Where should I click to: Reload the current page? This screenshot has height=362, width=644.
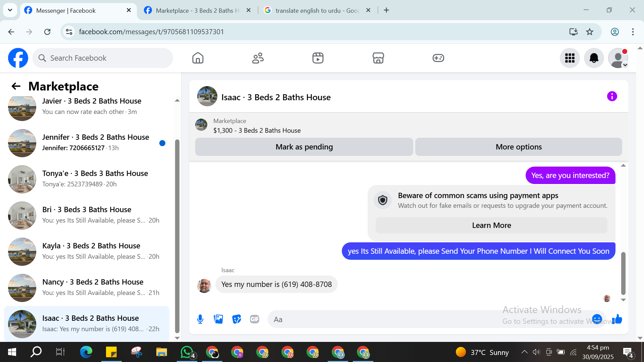47,32
